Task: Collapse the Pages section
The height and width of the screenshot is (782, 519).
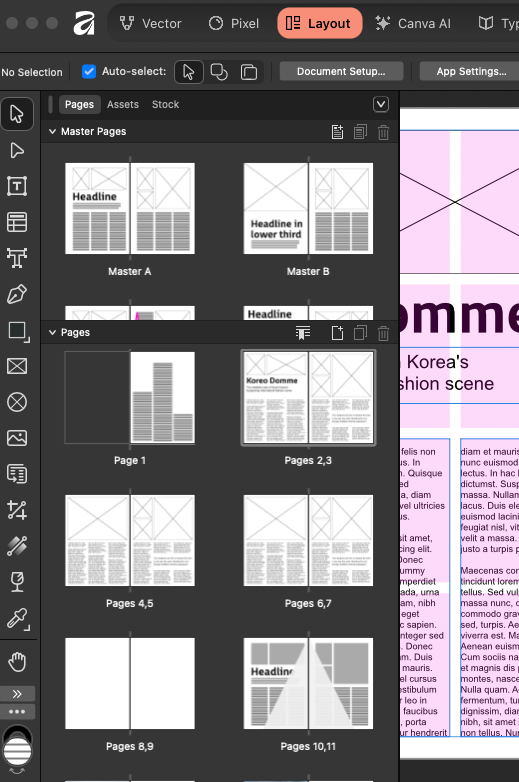Action: coord(52,333)
